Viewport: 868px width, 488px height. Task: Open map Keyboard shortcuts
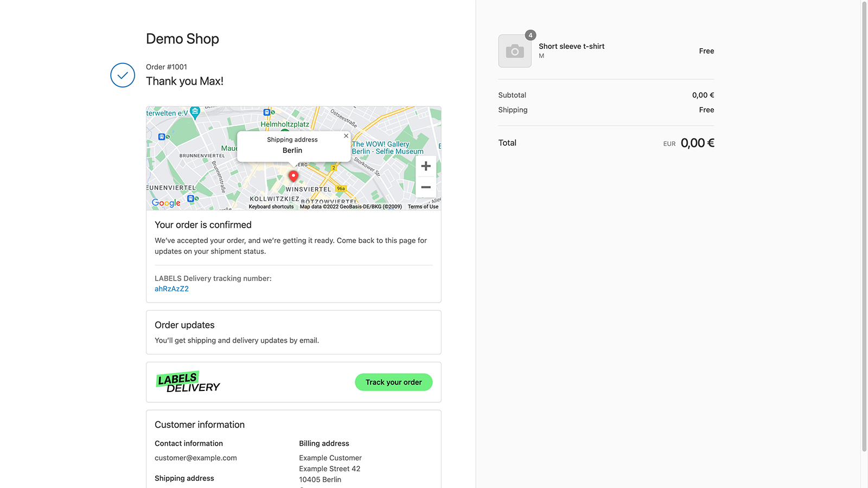coord(271,207)
